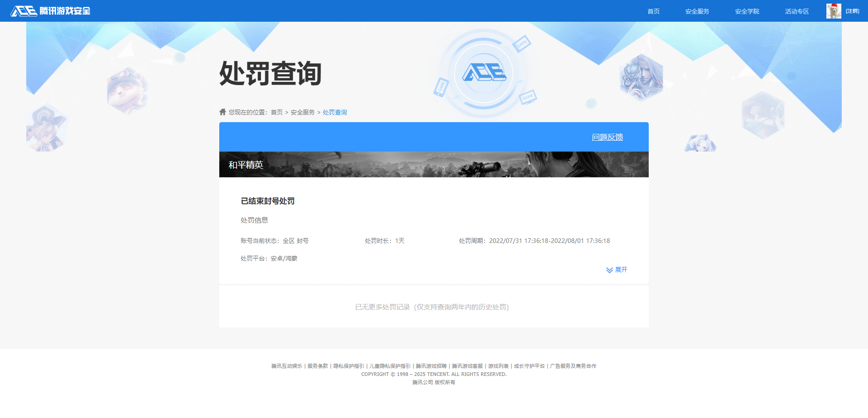Open the user avatar in the top bar
This screenshot has width=868, height=418.
click(833, 10)
